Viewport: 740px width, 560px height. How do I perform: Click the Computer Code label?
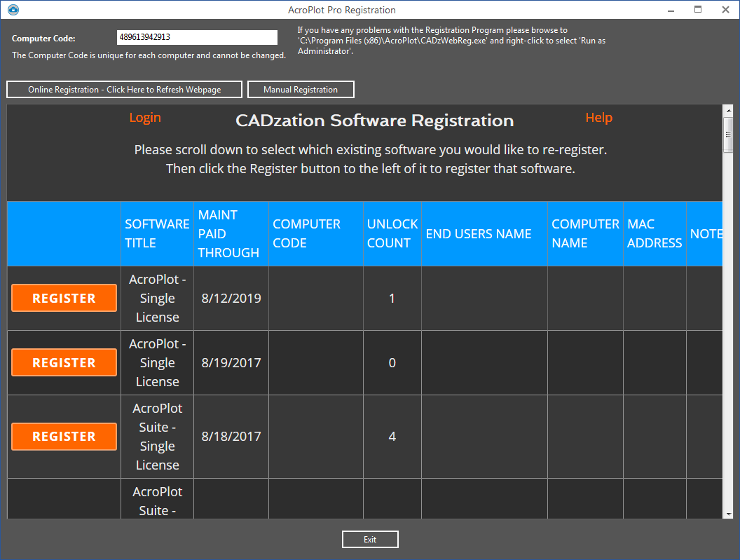tap(43, 39)
